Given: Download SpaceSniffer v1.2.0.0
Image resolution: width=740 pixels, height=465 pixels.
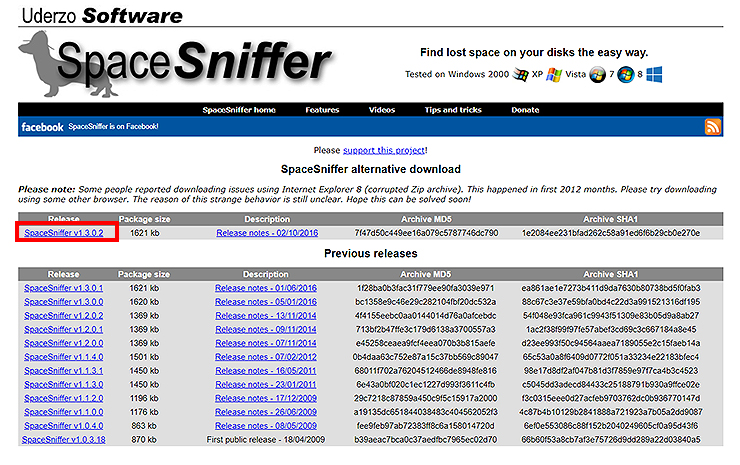Looking at the screenshot, I should (64, 343).
